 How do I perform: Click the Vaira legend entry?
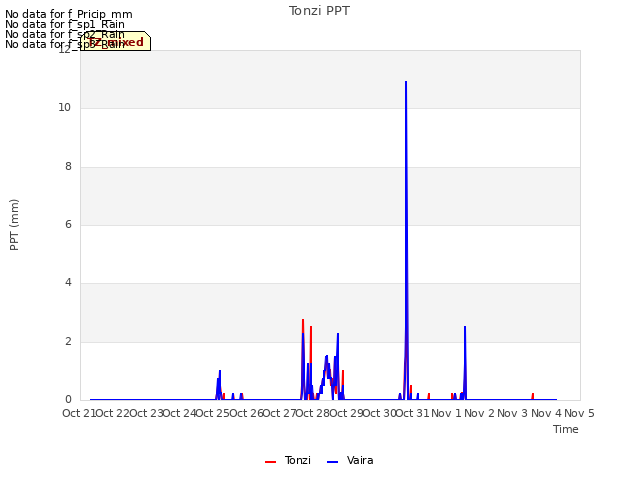point(350,460)
